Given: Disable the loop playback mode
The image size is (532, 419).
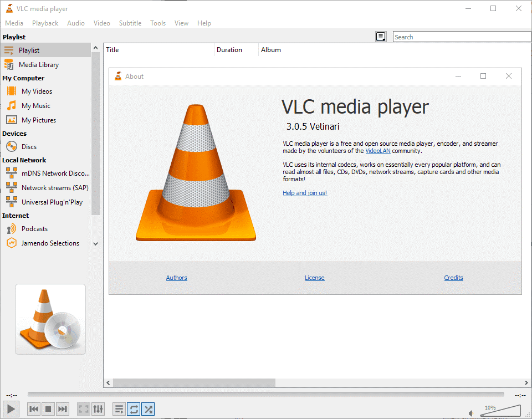Looking at the screenshot, I should pos(134,409).
